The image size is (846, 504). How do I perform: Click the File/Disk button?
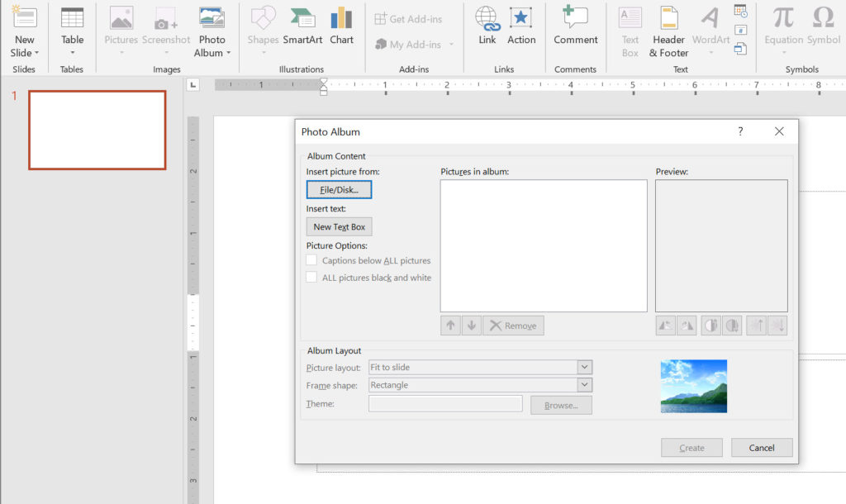tap(339, 190)
